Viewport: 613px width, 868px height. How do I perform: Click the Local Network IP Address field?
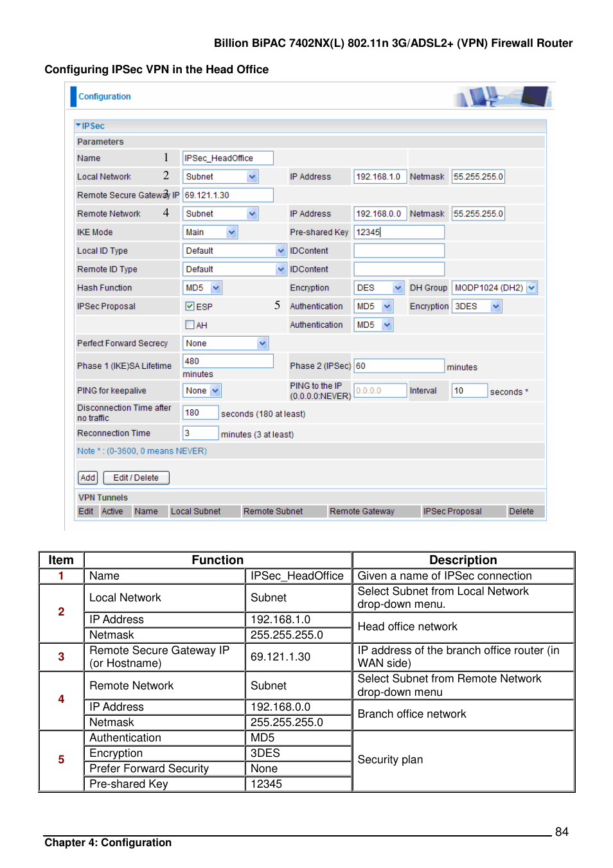(x=380, y=177)
